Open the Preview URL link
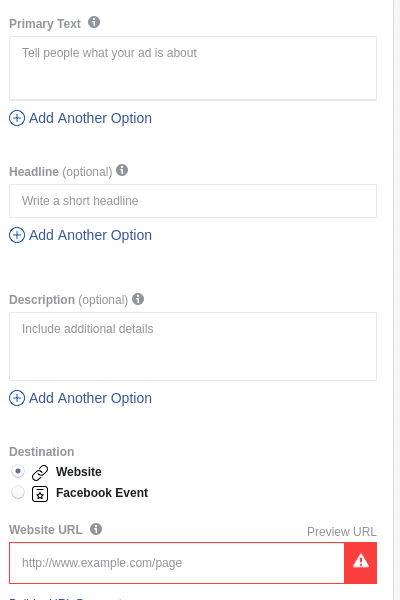This screenshot has height=600, width=400. pos(341,532)
